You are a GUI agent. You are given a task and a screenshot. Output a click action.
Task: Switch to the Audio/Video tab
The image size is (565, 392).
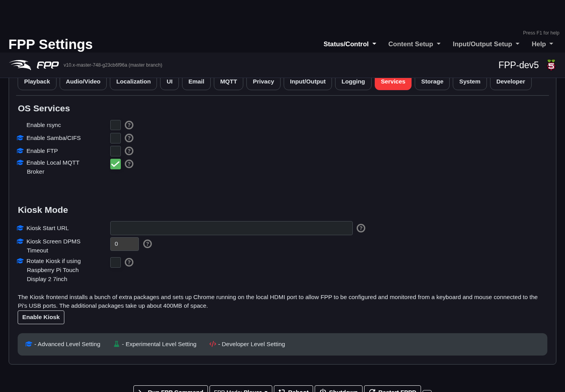(x=83, y=83)
